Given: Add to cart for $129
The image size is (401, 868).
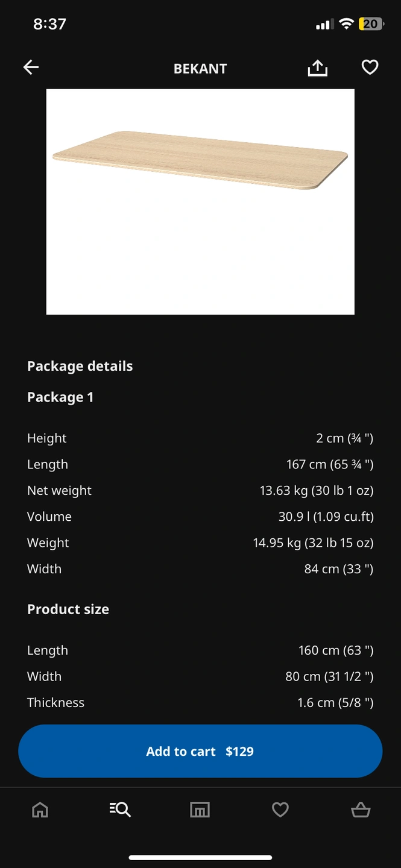Looking at the screenshot, I should 200,751.
